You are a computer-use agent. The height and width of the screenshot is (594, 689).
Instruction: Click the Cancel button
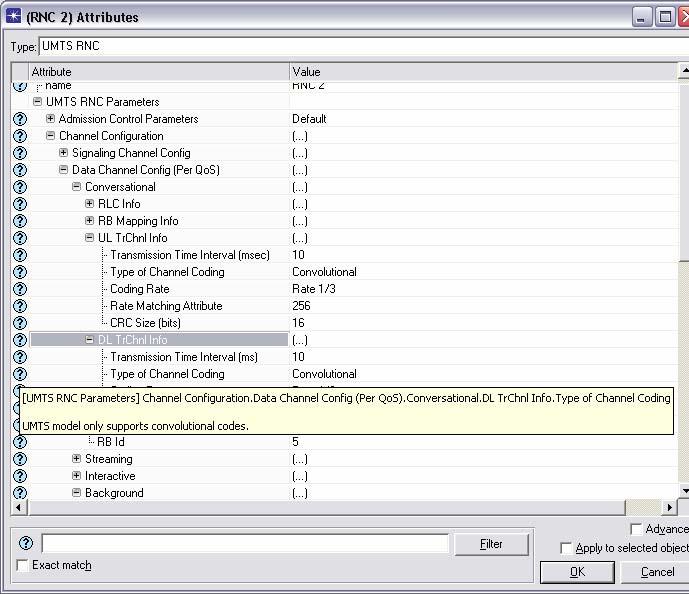click(656, 572)
